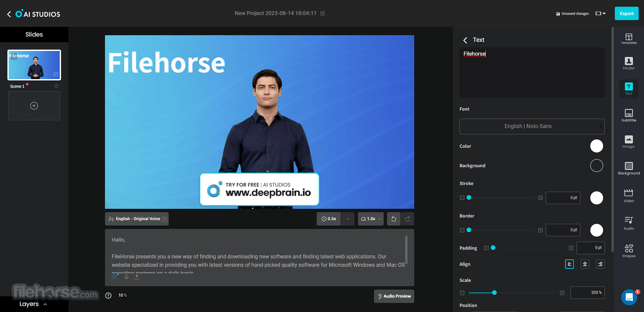644x312 pixels.
Task: Open the Subtitle panel
Action: click(629, 115)
